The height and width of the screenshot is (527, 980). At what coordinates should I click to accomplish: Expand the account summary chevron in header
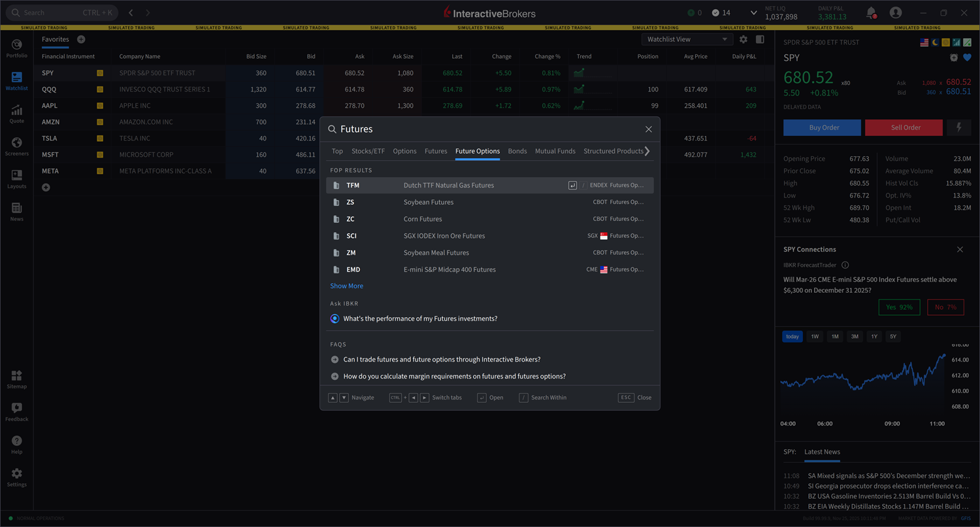pos(753,12)
